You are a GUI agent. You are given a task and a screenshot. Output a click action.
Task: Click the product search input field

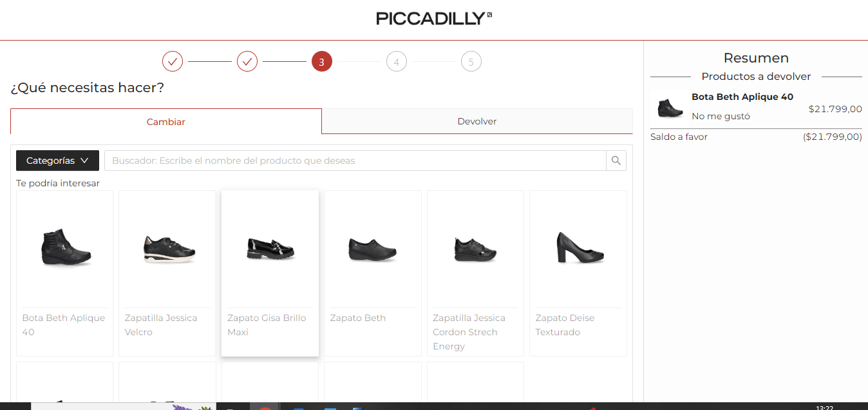355,161
